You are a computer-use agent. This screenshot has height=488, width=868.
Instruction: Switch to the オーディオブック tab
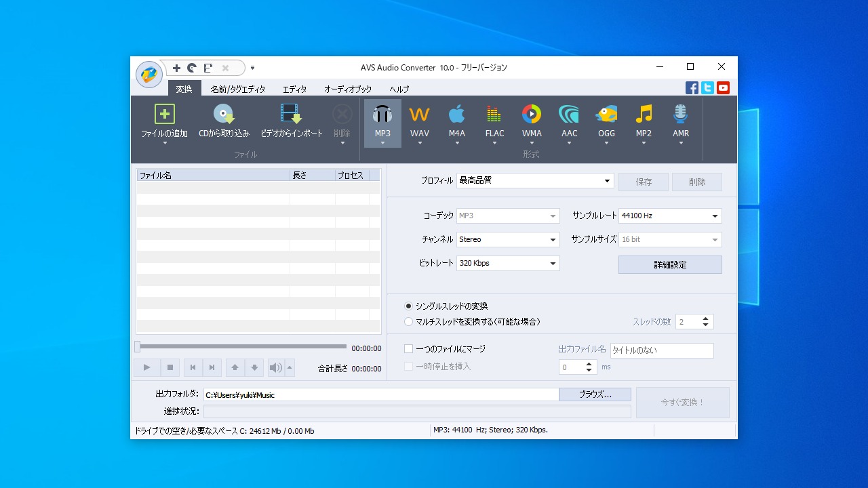[x=348, y=89]
